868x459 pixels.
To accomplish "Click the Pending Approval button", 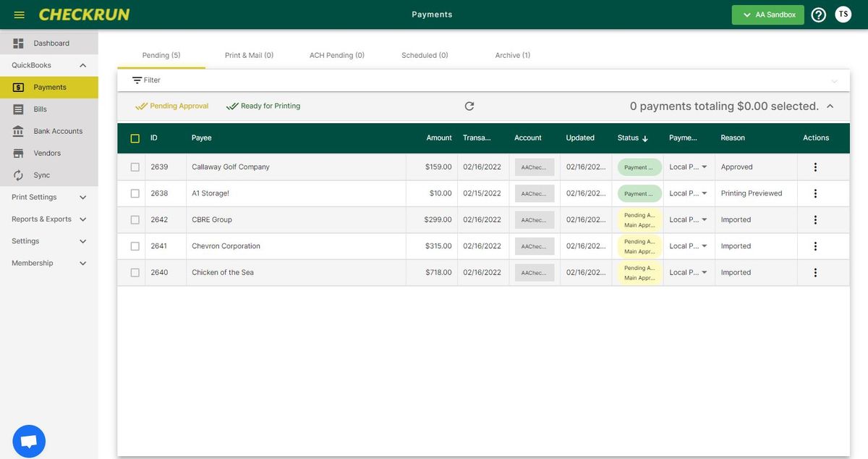I will [x=172, y=106].
